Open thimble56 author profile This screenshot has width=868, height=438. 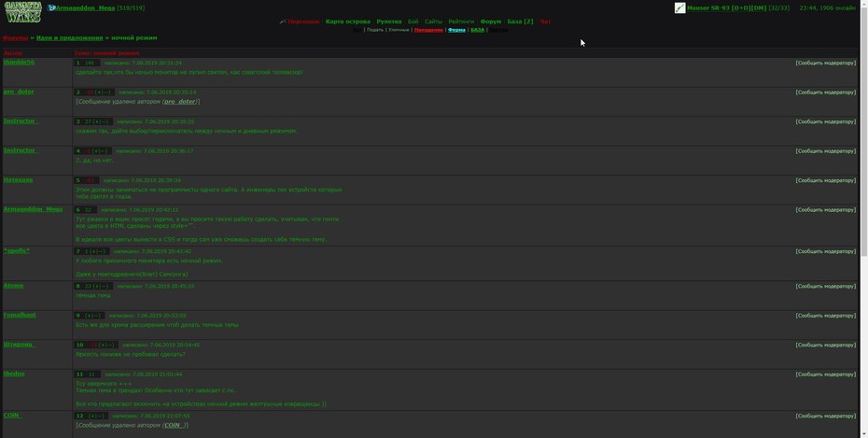(x=19, y=63)
